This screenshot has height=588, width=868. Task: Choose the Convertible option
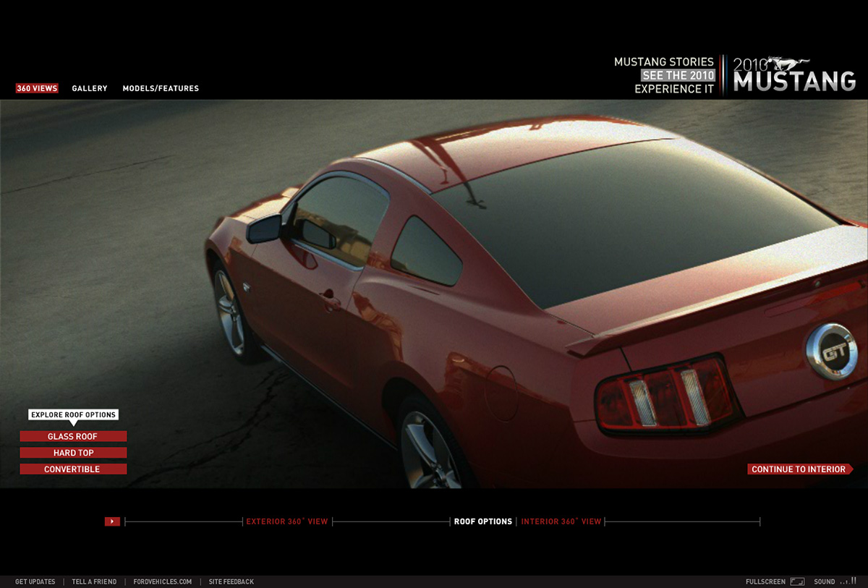[x=73, y=469]
